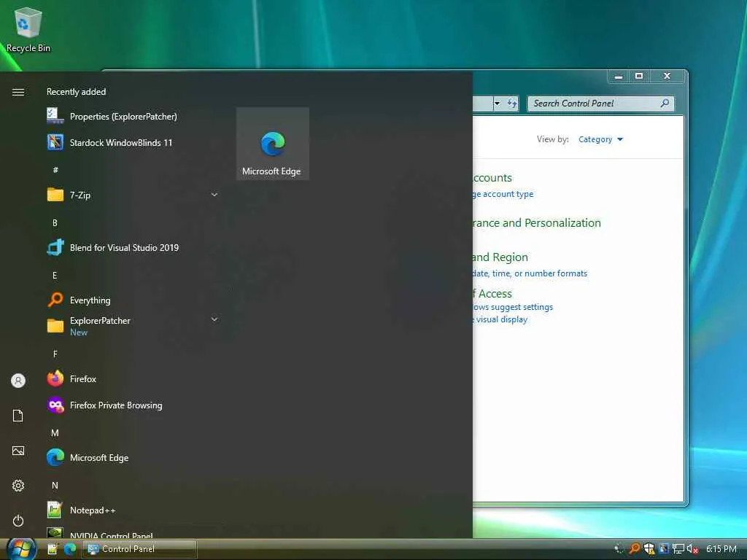The width and height of the screenshot is (747, 560).
Task: Click the WindowBlinds tray icon
Action: click(x=663, y=548)
